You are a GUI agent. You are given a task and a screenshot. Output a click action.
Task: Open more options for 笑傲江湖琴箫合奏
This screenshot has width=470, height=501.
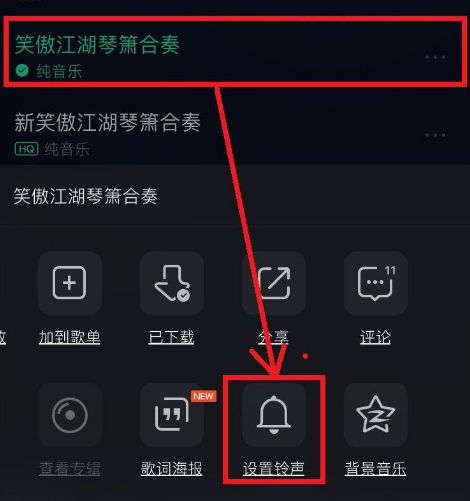tap(435, 57)
